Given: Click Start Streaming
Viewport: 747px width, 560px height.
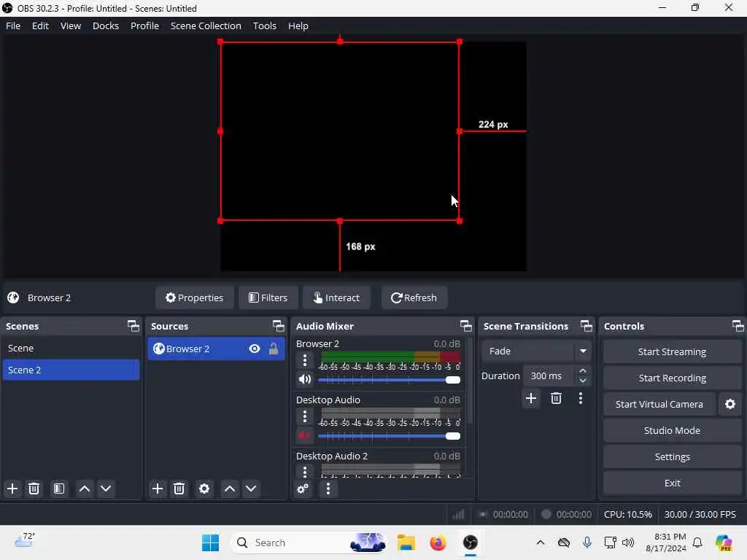Looking at the screenshot, I should click(672, 352).
